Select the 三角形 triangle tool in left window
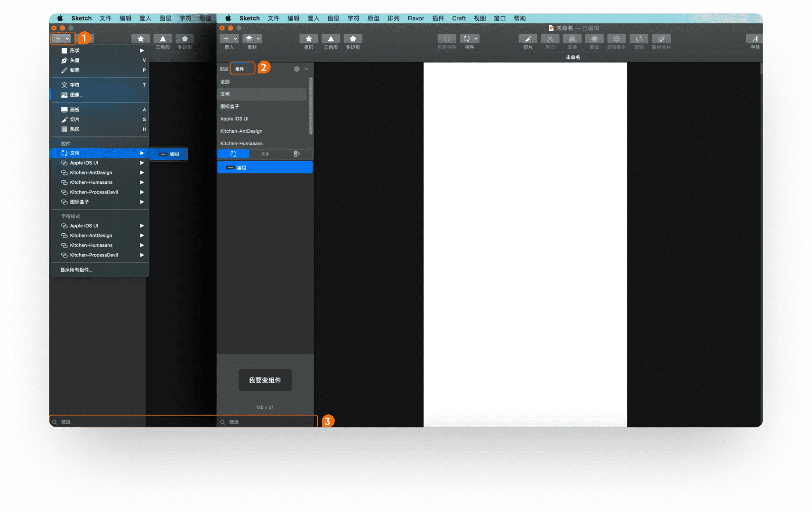This screenshot has width=812, height=512. [x=163, y=39]
